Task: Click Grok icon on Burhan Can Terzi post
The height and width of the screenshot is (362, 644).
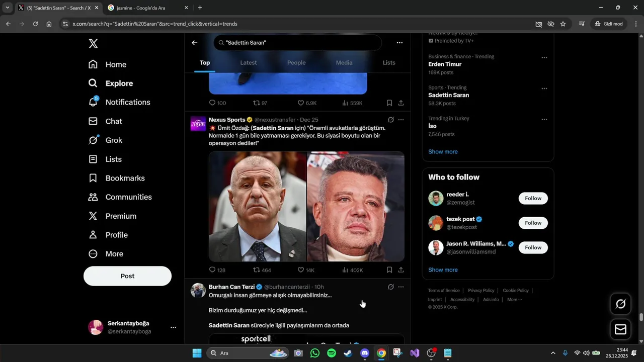Action: 391,287
